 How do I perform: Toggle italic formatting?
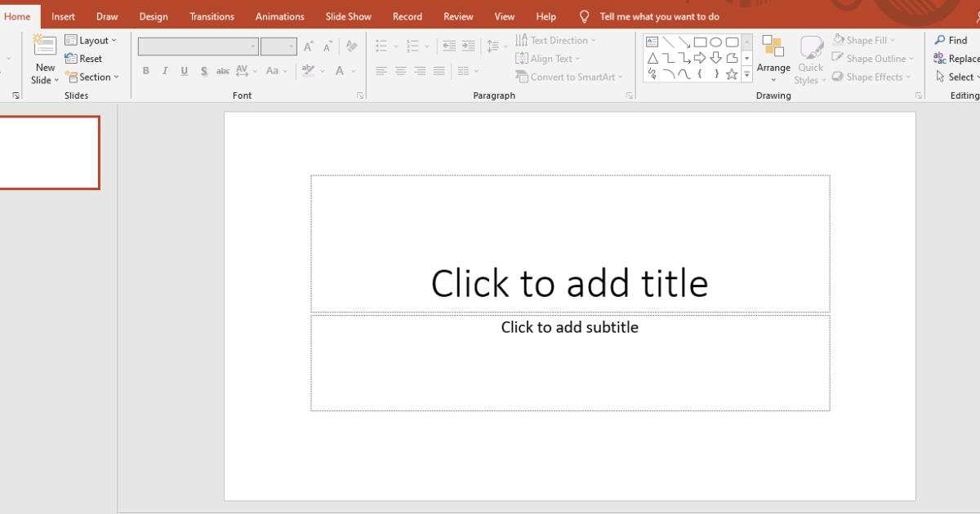coord(164,71)
